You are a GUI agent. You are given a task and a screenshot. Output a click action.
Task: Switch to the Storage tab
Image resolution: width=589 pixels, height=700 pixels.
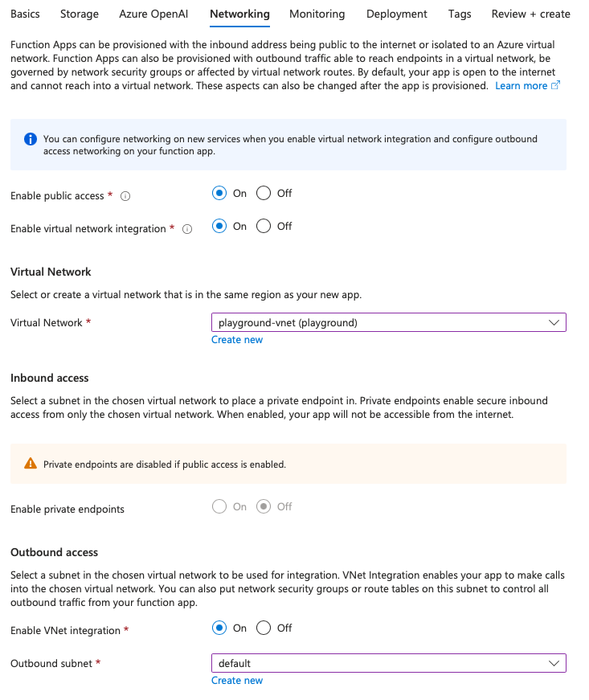coord(80,14)
